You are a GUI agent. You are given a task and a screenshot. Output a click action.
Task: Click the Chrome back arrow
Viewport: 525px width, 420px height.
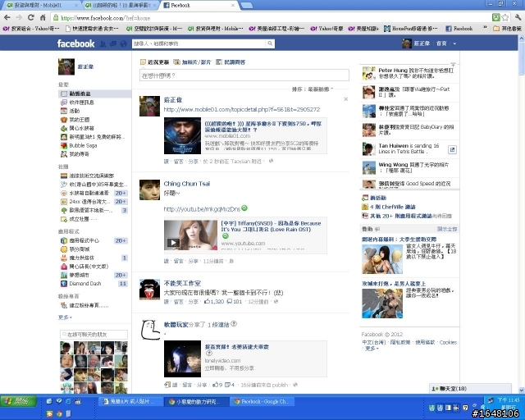coord(7,17)
